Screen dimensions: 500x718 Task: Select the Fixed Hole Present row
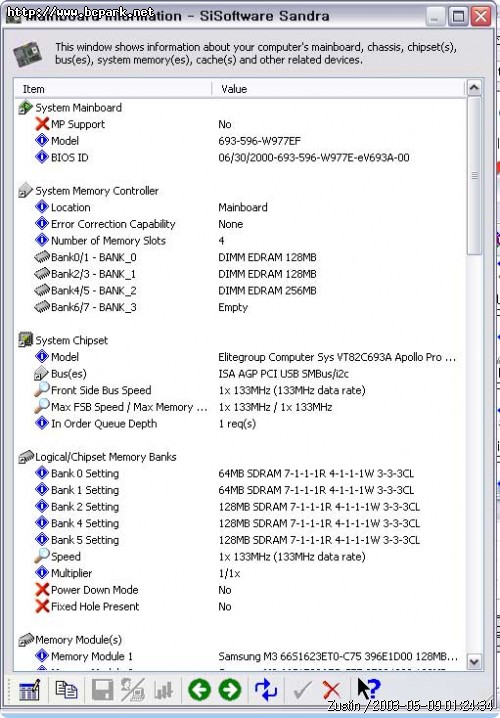click(x=240, y=606)
